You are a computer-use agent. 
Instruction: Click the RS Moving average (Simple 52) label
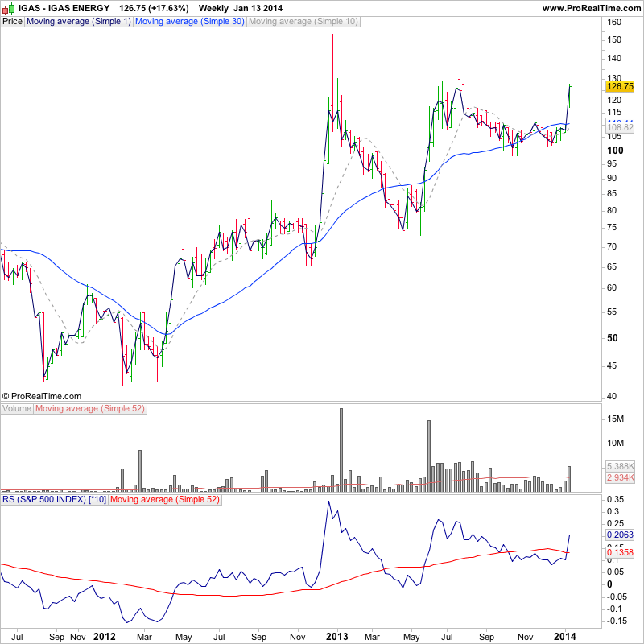pyautogui.click(x=165, y=500)
